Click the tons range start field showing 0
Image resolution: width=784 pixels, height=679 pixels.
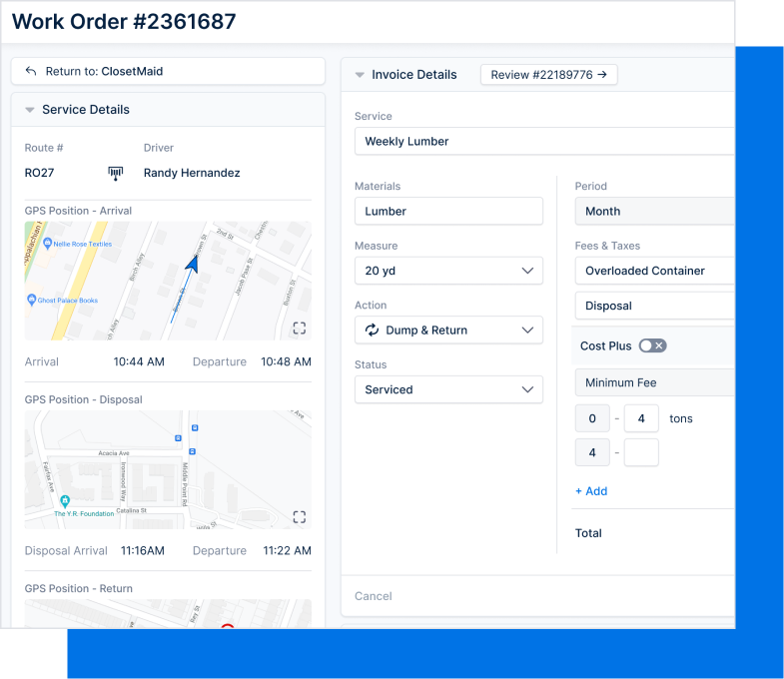click(592, 418)
